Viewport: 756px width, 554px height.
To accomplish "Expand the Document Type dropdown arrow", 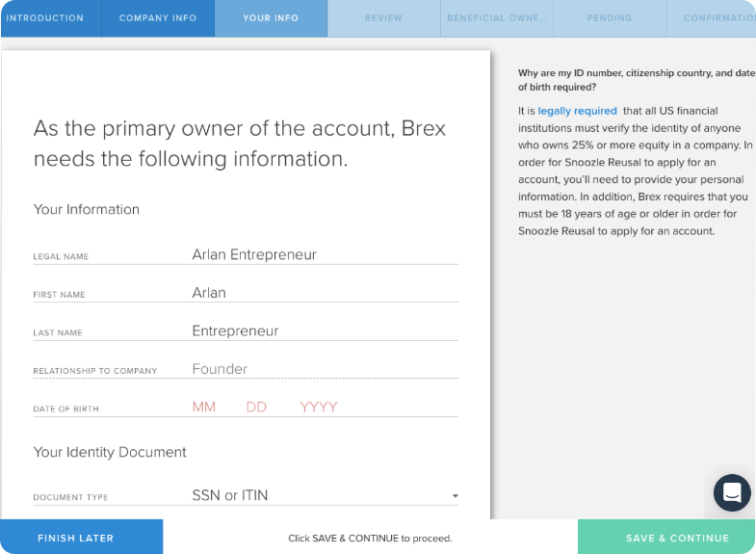I will click(455, 496).
